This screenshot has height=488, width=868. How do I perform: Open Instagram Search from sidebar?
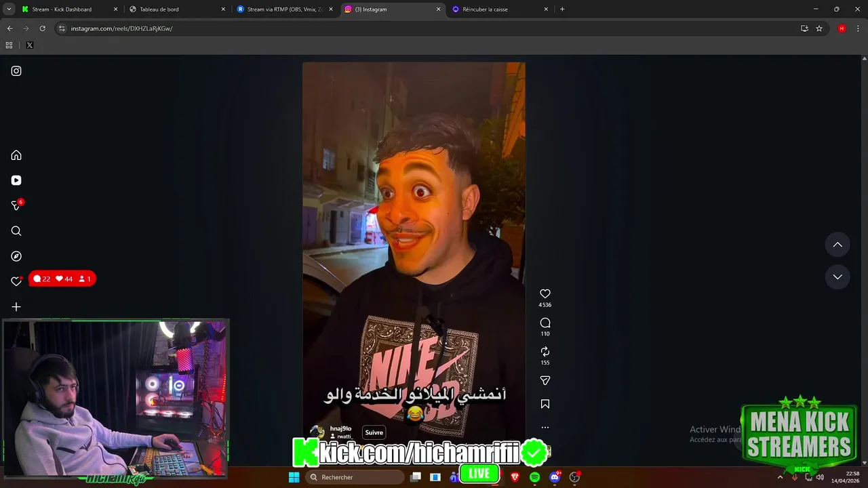(16, 231)
